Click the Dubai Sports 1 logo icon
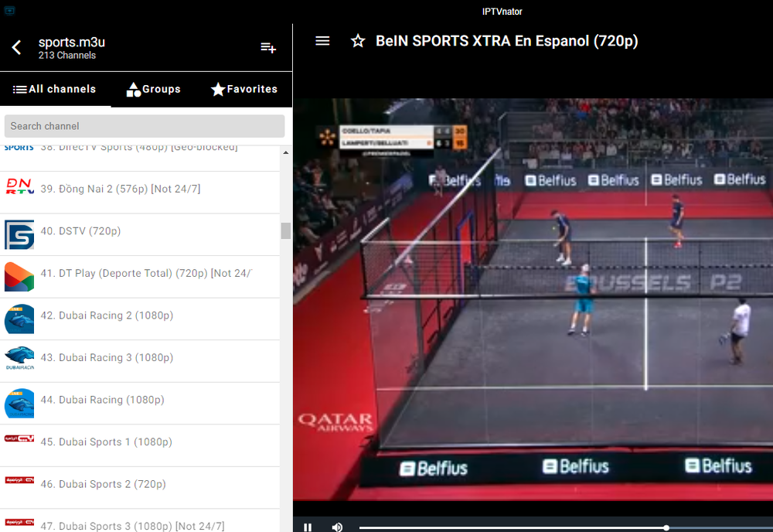 19,438
